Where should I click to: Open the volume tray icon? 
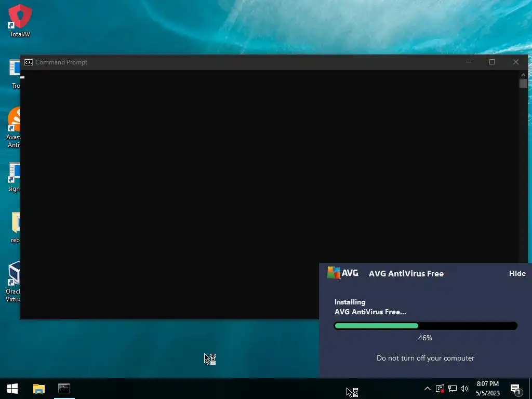click(x=464, y=389)
